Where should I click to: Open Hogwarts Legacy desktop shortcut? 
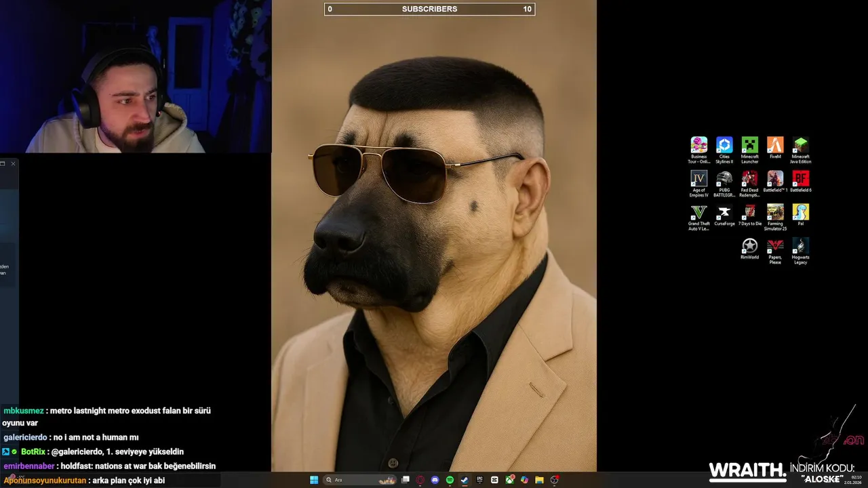[x=800, y=251]
